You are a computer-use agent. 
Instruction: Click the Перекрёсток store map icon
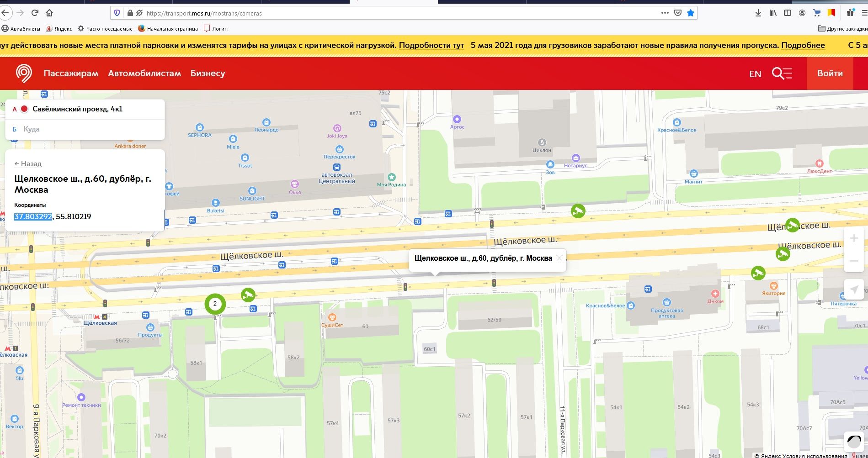click(x=340, y=149)
